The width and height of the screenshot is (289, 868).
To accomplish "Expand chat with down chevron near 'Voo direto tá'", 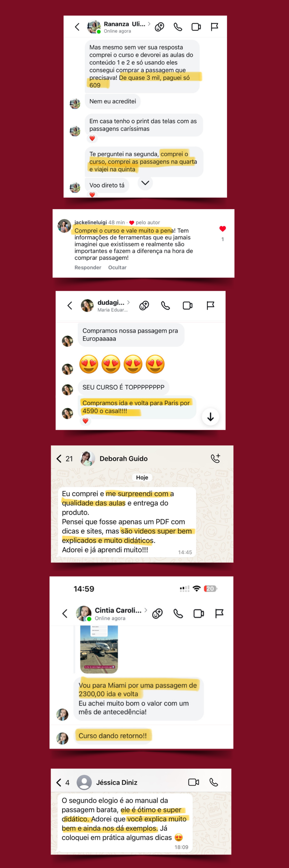I will tap(145, 183).
